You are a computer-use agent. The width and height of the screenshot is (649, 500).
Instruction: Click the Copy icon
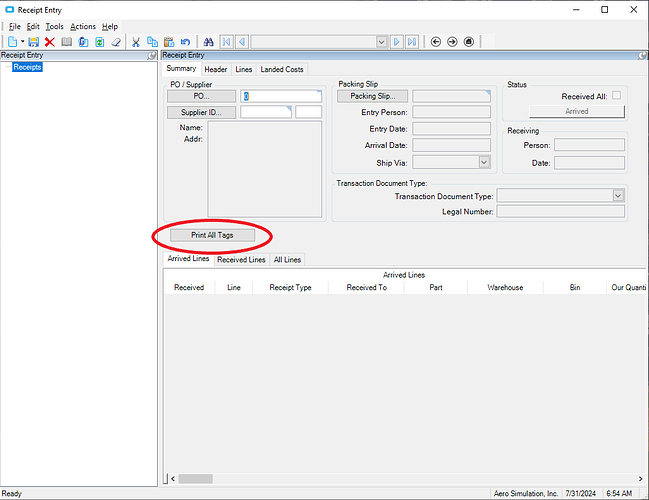point(152,42)
